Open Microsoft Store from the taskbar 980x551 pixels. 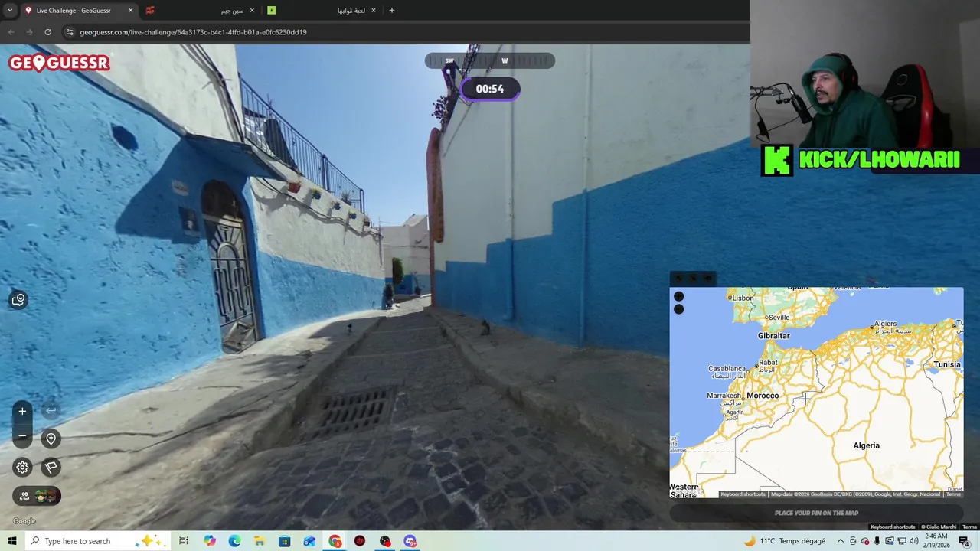point(284,541)
